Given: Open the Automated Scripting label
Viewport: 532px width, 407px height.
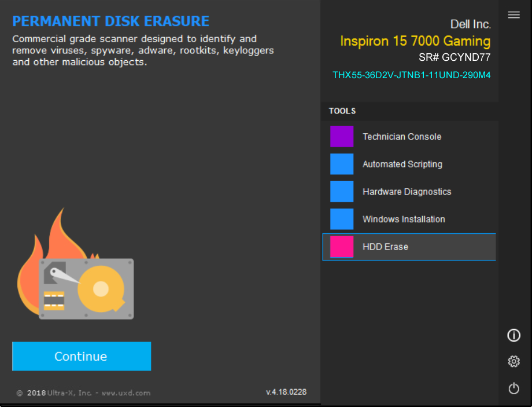Looking at the screenshot, I should (x=402, y=164).
